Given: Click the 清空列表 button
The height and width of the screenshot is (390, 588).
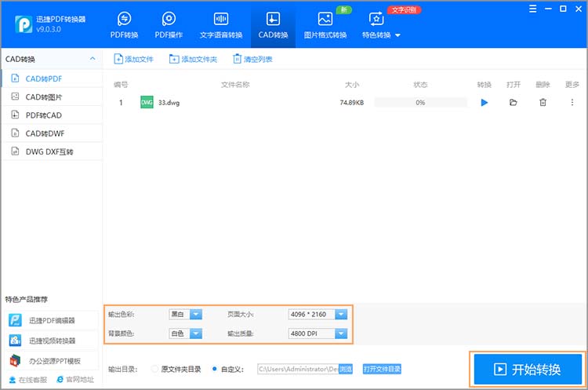Looking at the screenshot, I should (x=252, y=59).
